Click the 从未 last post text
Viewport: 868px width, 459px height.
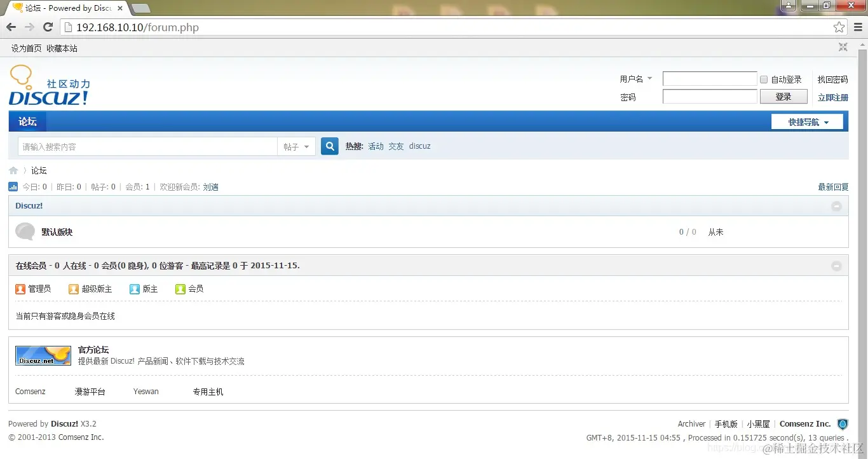(x=716, y=232)
